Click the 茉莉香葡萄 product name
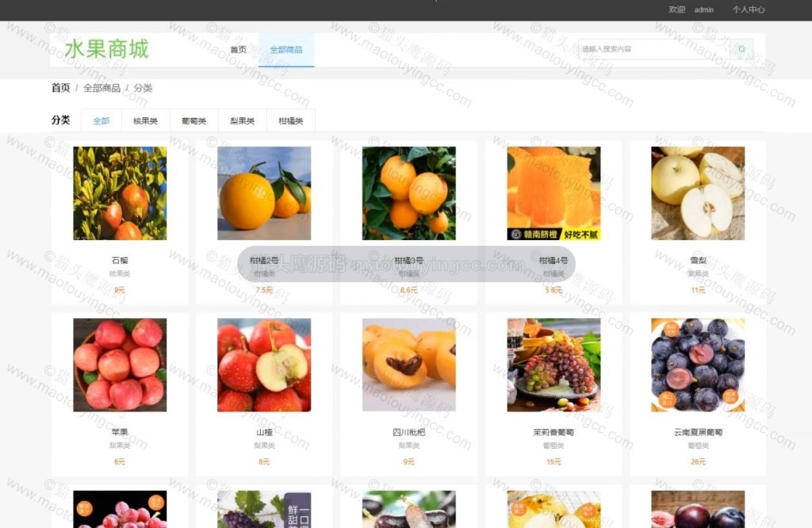This screenshot has width=812, height=528. pos(553,432)
